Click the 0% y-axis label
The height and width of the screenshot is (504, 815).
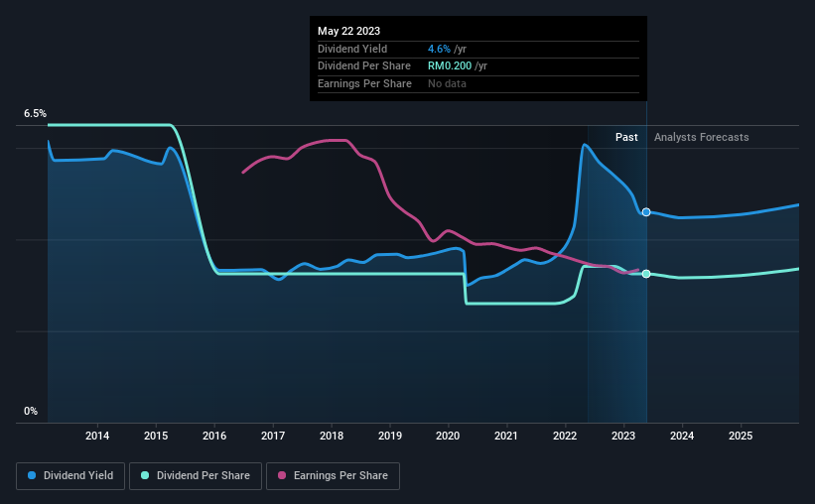pyautogui.click(x=31, y=411)
